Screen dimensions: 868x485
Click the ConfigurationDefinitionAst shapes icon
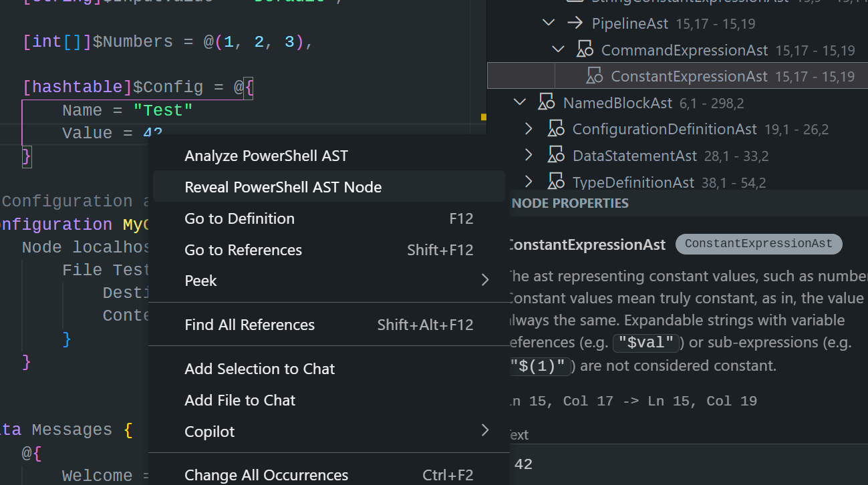point(556,129)
